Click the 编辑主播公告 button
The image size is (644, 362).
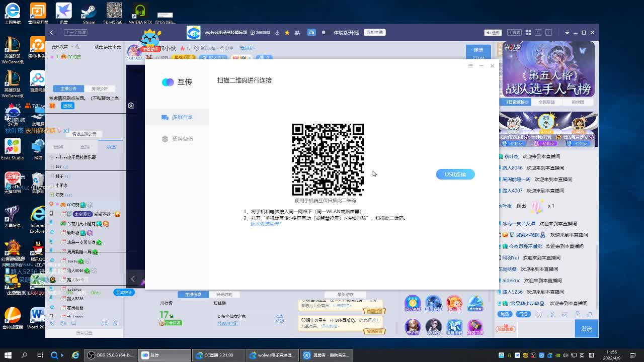tap(84, 134)
